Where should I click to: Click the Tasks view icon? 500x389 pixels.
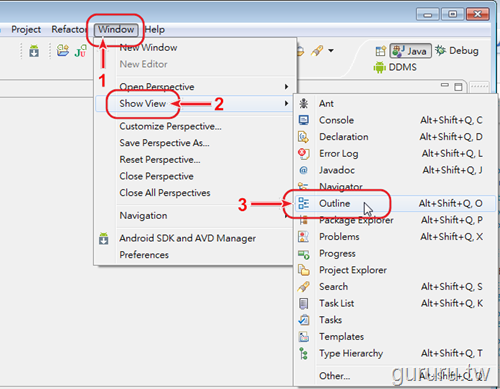click(x=304, y=320)
